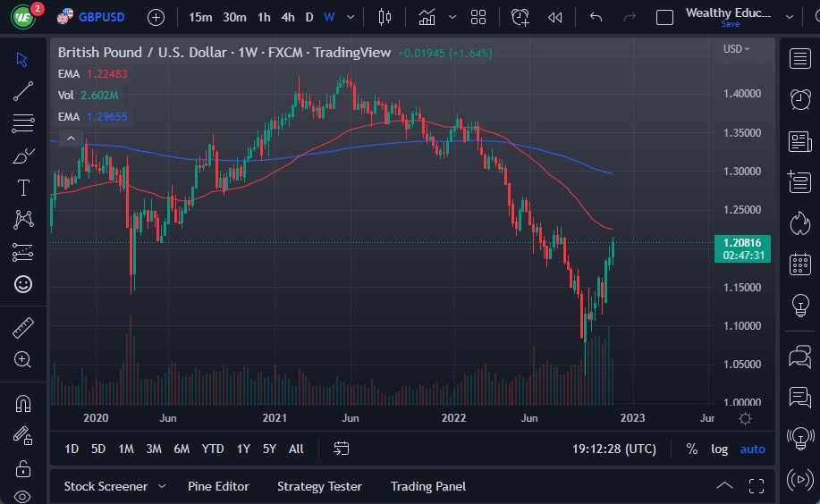Select the text annotation tool
The width and height of the screenshot is (820, 504).
click(23, 188)
